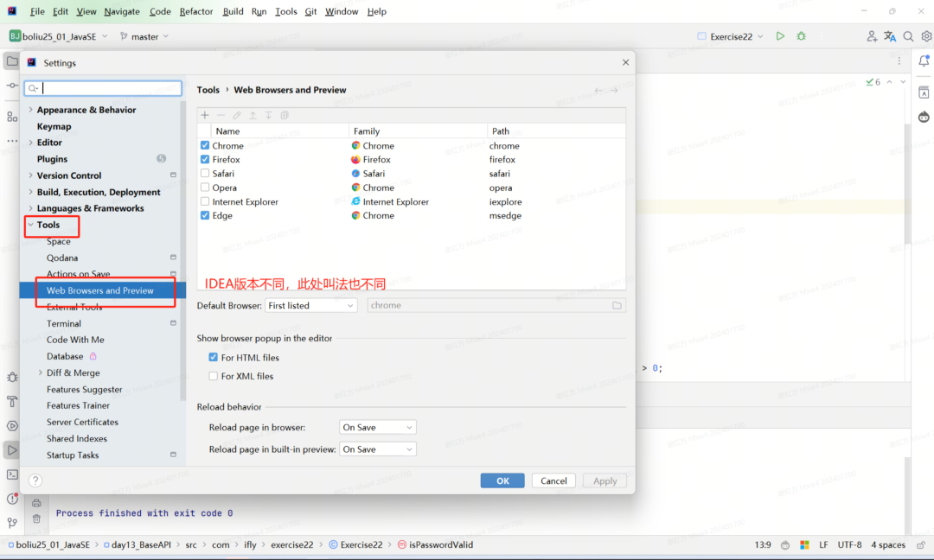Enable the Safari browser checkbox
Image resolution: width=934 pixels, height=560 pixels.
(x=205, y=173)
